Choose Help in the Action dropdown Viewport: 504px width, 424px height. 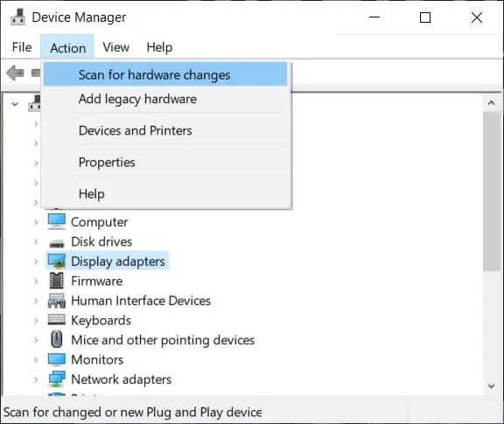click(x=165, y=193)
